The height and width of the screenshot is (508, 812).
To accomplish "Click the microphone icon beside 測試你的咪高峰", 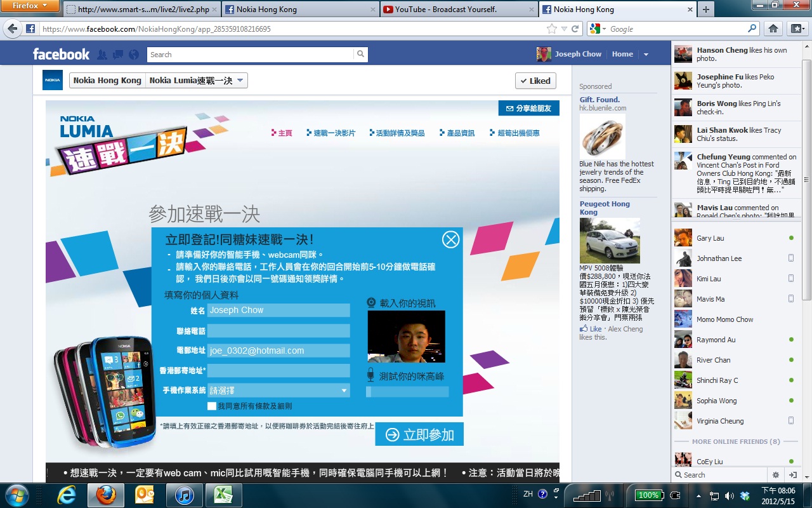I will point(371,375).
